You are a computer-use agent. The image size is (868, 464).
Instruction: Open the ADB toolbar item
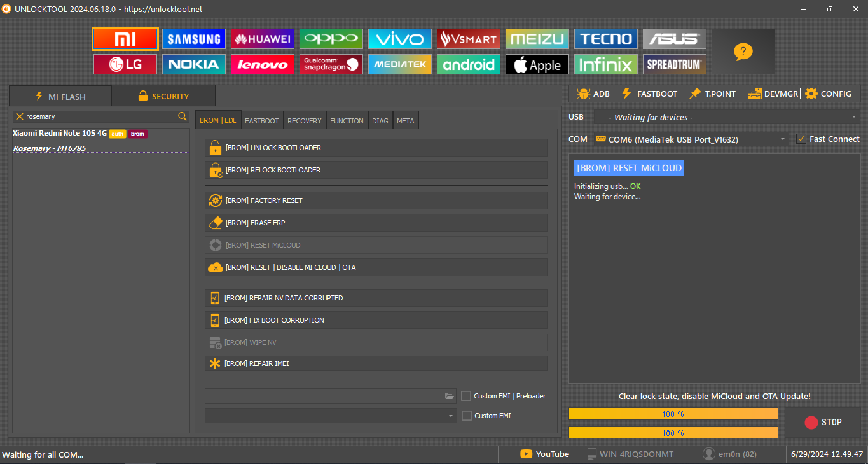click(x=593, y=94)
